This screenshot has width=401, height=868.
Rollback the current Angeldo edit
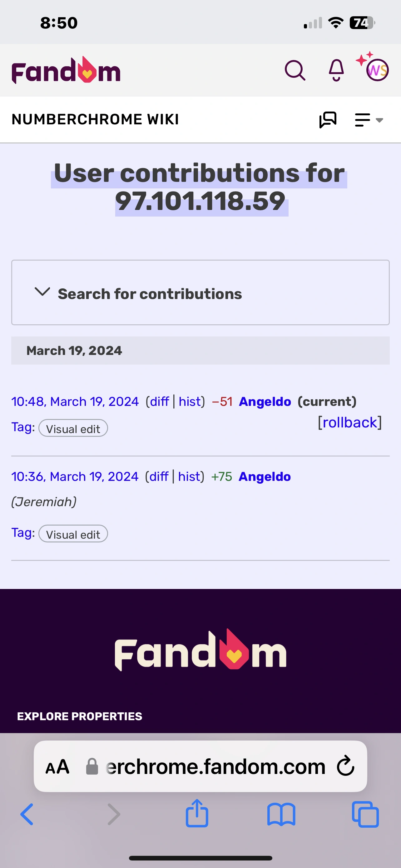[x=349, y=422]
